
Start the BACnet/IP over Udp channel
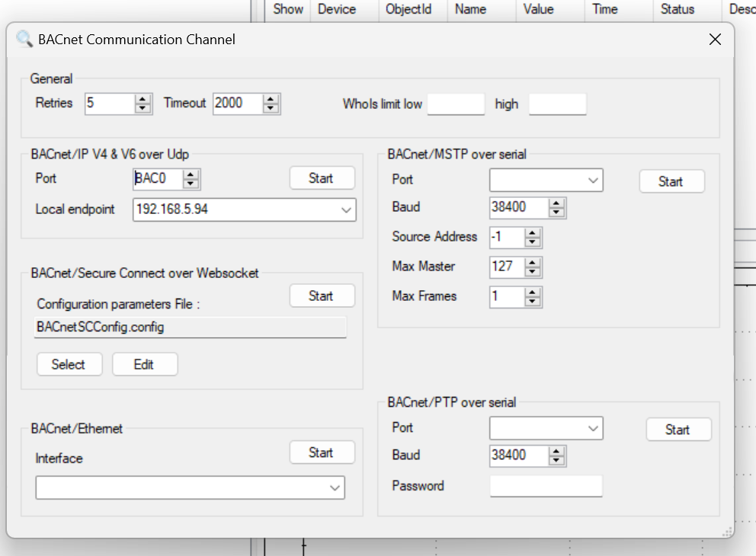(322, 178)
